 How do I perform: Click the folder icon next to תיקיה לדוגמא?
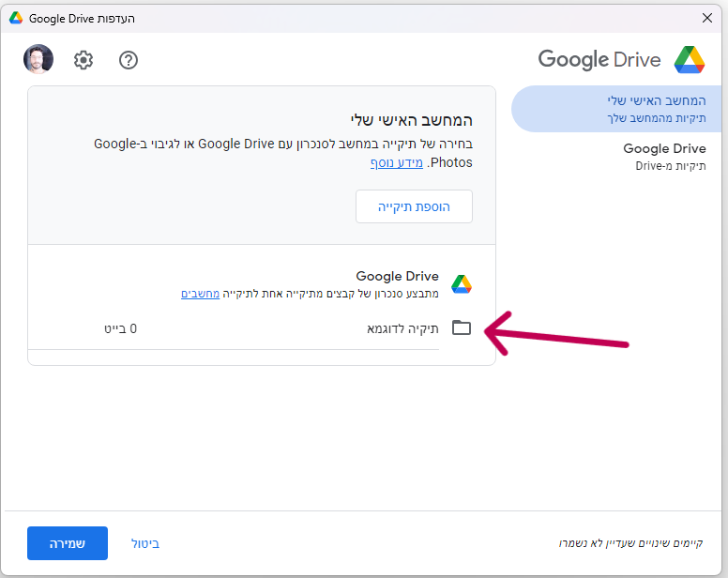coord(462,327)
